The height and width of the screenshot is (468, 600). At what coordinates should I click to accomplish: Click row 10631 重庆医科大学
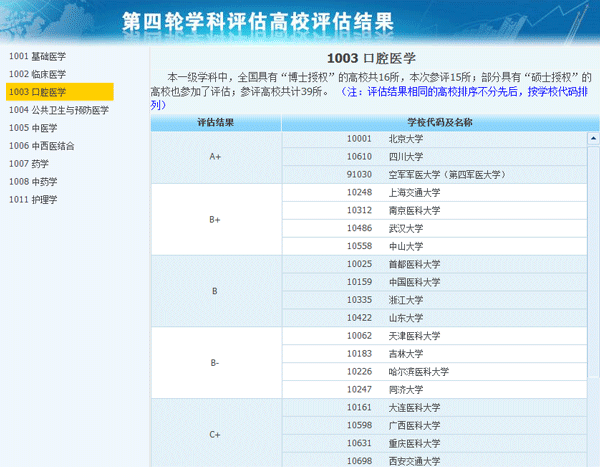tap(434, 443)
